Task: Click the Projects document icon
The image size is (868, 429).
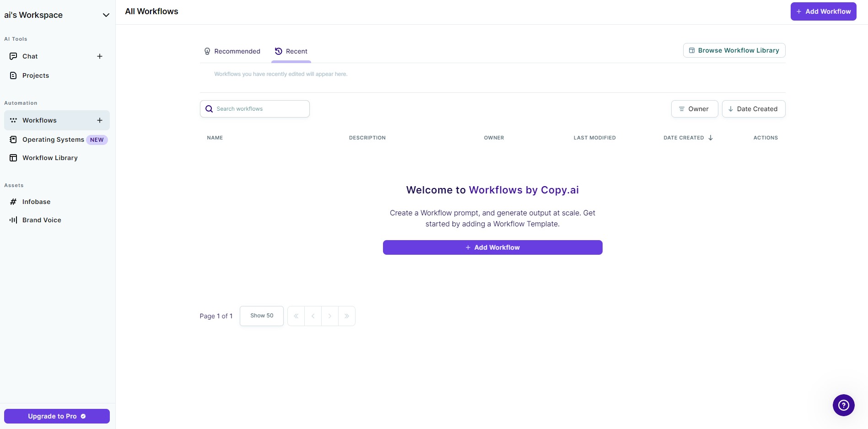Action: pyautogui.click(x=13, y=75)
